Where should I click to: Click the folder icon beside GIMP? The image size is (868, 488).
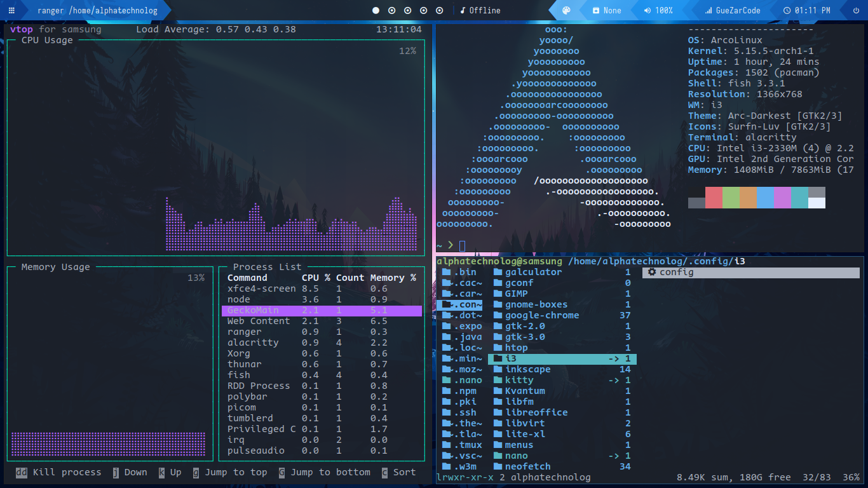coord(498,294)
